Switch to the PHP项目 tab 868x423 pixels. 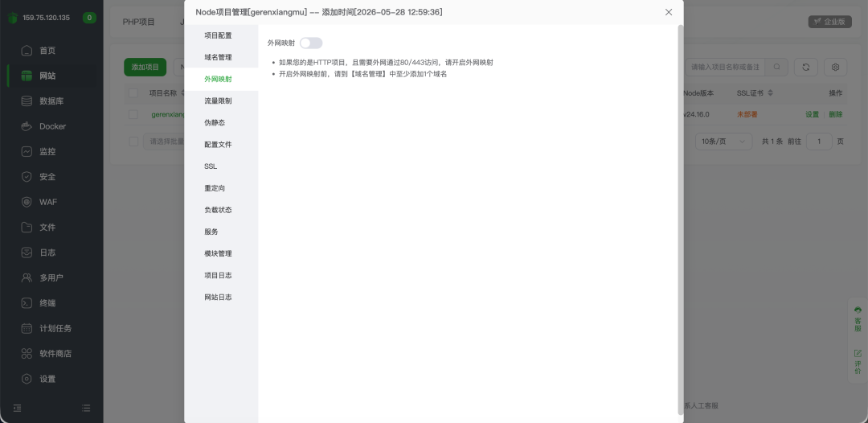[x=139, y=23]
